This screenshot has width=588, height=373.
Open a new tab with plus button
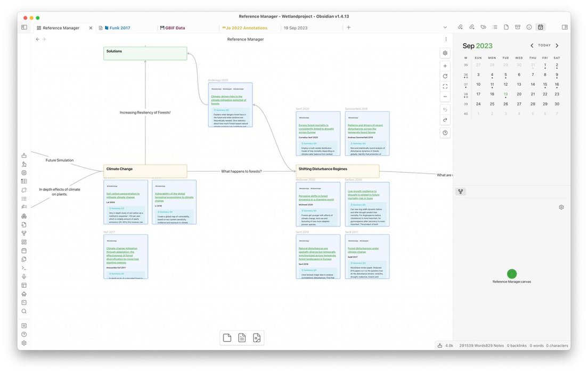tap(348, 27)
